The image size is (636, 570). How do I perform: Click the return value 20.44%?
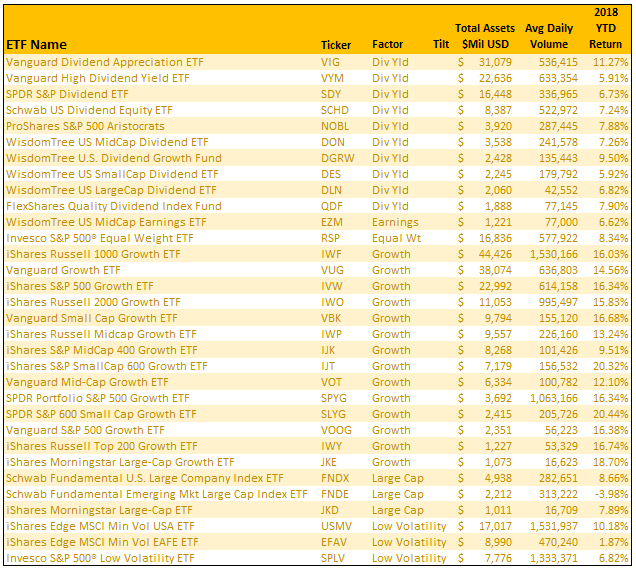pos(610,414)
